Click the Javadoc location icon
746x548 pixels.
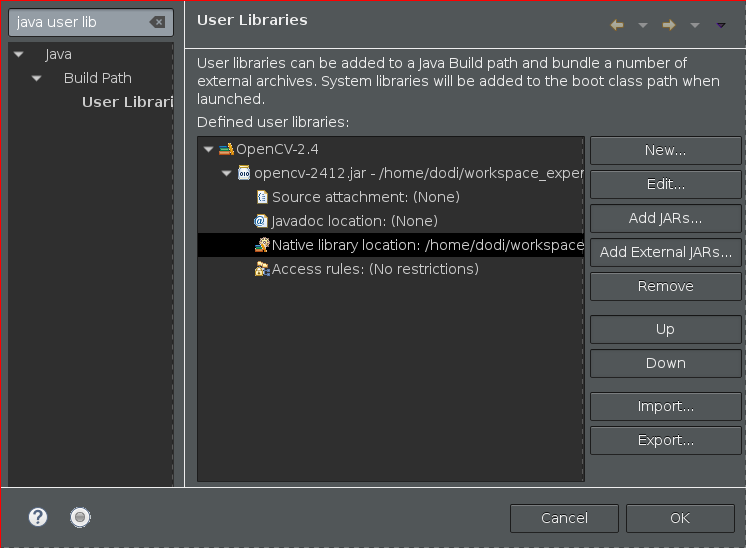[x=260, y=221]
